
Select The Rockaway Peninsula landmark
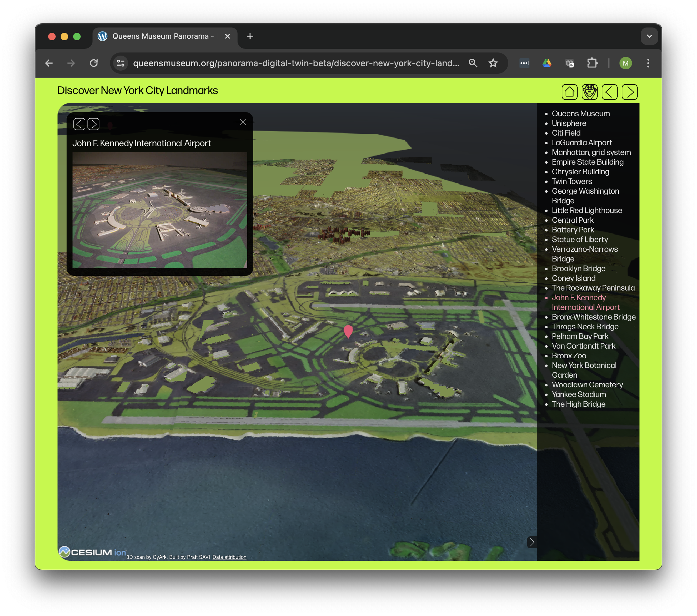[593, 288]
